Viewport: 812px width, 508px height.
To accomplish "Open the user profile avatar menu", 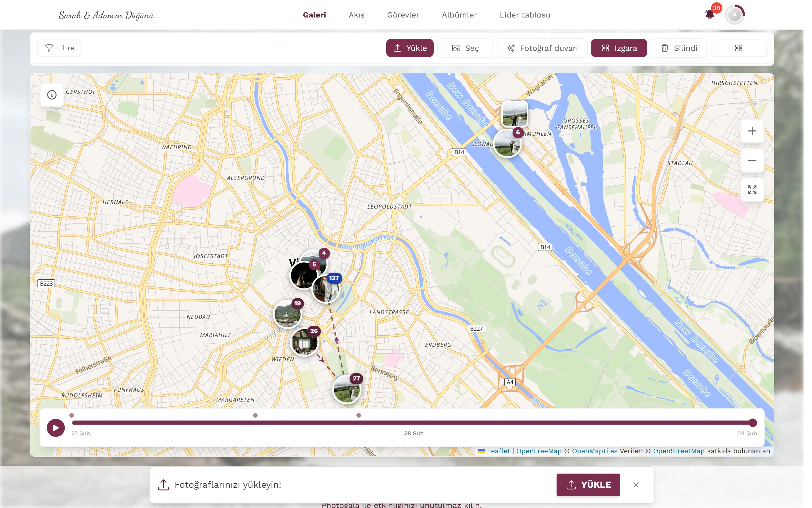I will tap(734, 14).
